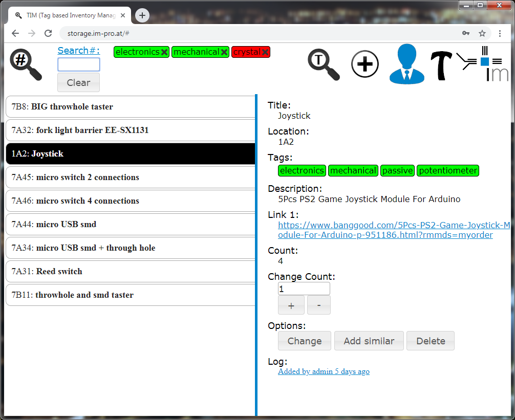Select the 1A2: Joystick item
515x420 pixels.
click(x=131, y=153)
